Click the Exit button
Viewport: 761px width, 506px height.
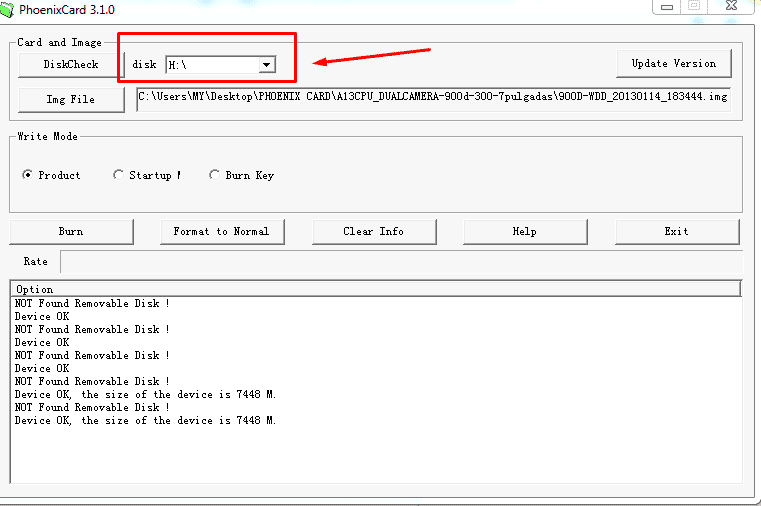[677, 231]
